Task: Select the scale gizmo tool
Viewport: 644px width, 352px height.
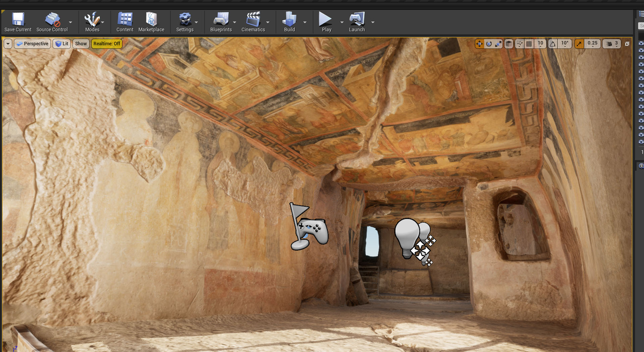Action: [x=498, y=44]
